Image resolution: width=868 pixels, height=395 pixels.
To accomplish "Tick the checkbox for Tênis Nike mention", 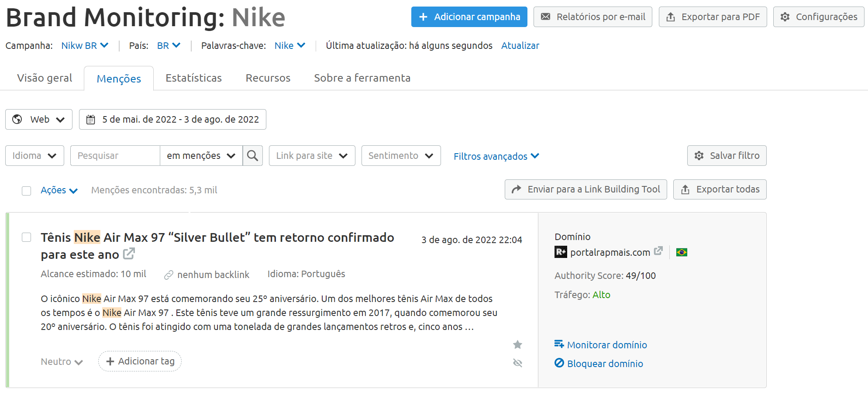I will click(26, 237).
